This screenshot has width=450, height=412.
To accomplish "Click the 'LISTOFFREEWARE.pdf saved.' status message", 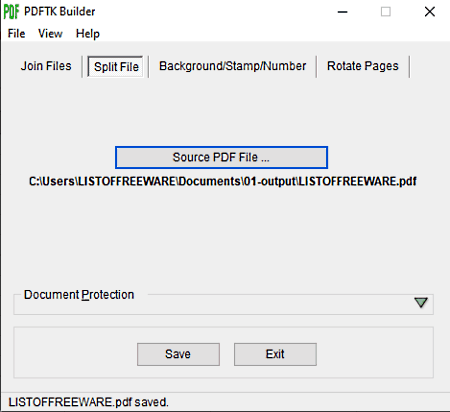I will 89,402.
